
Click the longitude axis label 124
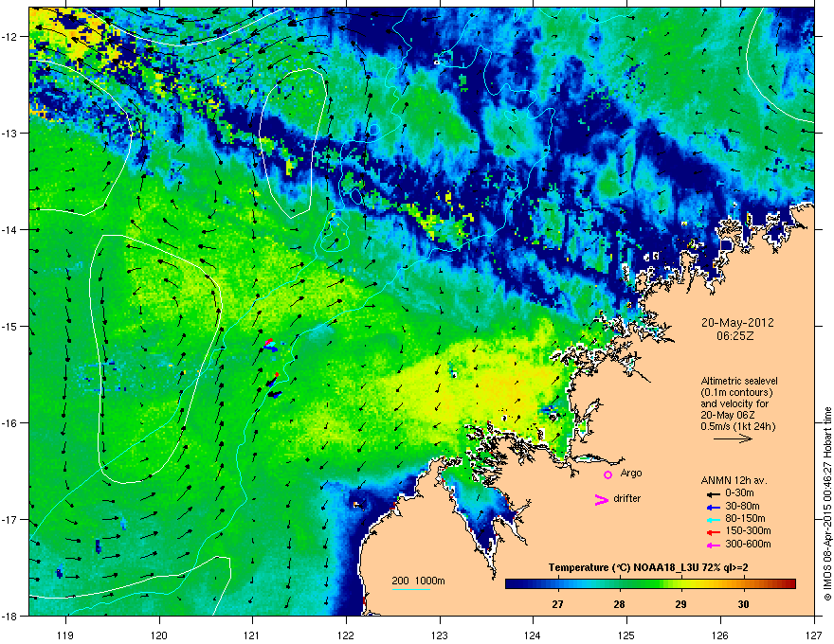pyautogui.click(x=533, y=635)
